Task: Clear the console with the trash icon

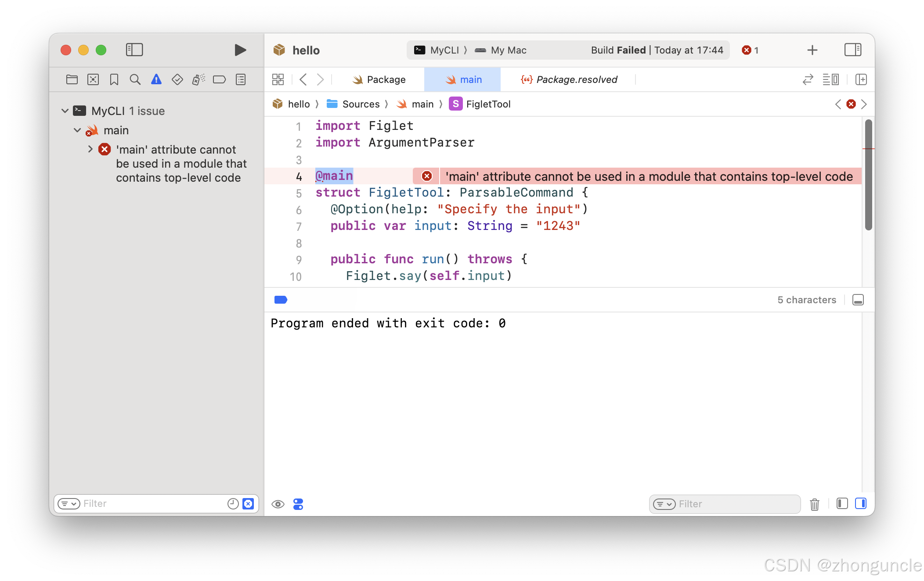Action: (x=815, y=504)
